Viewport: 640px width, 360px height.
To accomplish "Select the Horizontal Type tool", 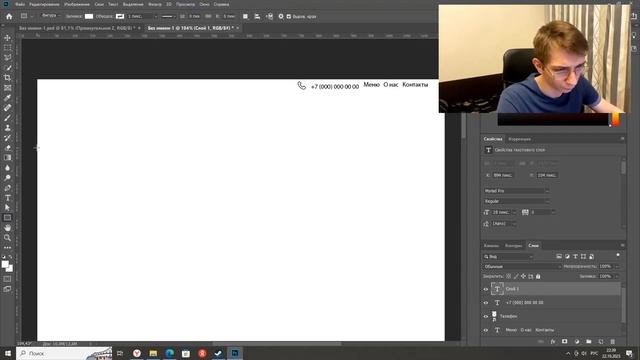I will click(7, 198).
